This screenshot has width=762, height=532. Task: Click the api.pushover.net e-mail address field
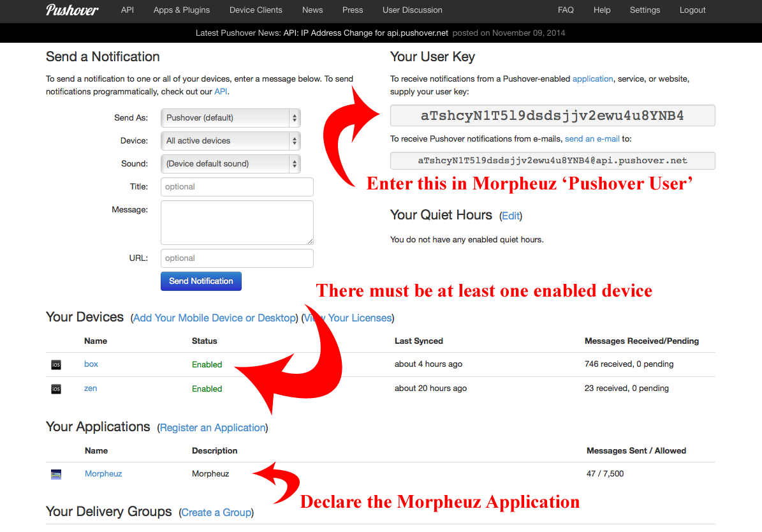click(553, 161)
